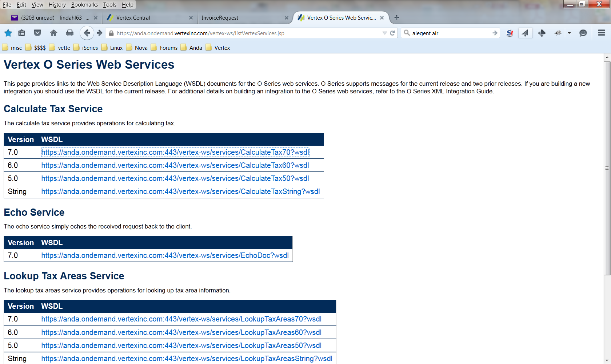
Task: Open a new tab with plus
Action: click(x=397, y=17)
